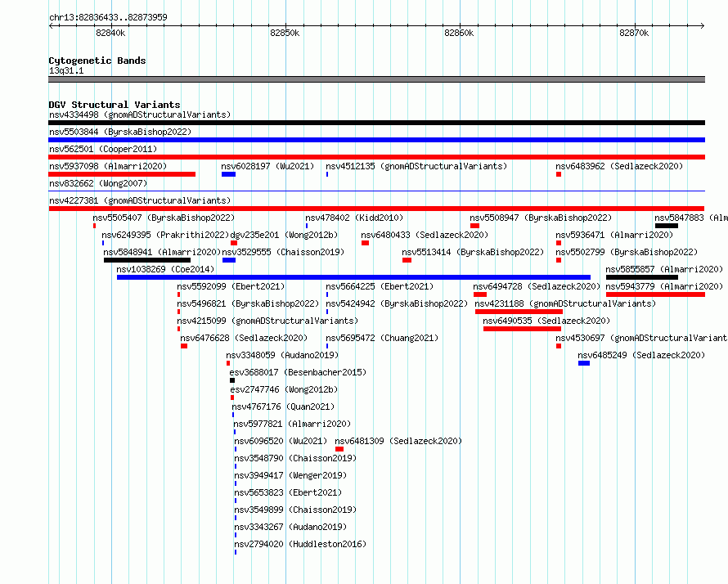This screenshot has height=584, width=728.
Task: Select red bar under nsv4231188
Action: coord(519,312)
